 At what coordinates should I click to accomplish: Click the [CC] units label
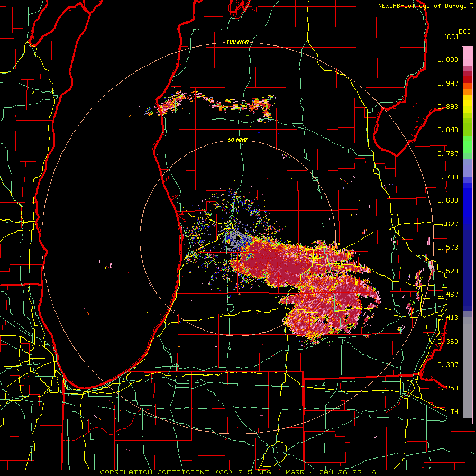click(452, 36)
